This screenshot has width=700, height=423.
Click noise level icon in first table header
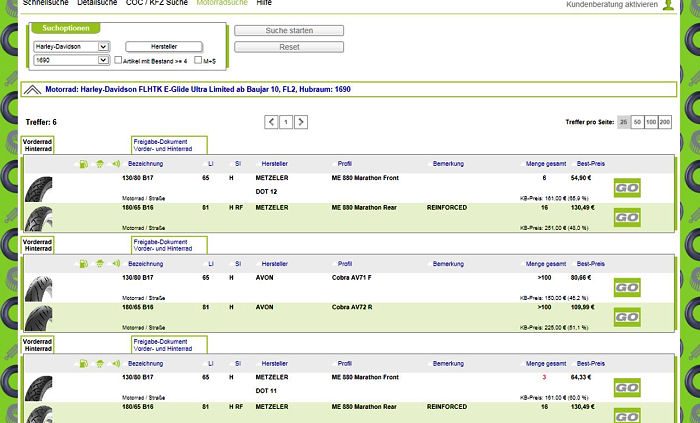[116, 164]
